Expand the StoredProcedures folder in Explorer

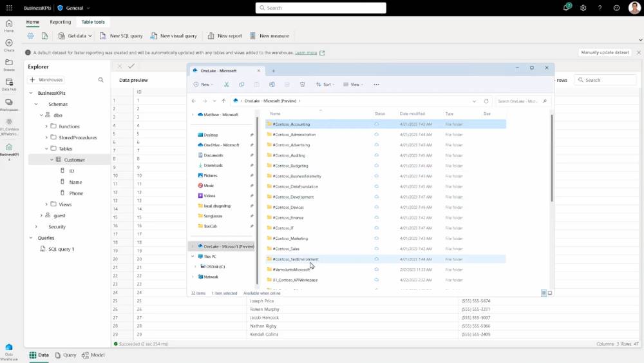point(46,137)
